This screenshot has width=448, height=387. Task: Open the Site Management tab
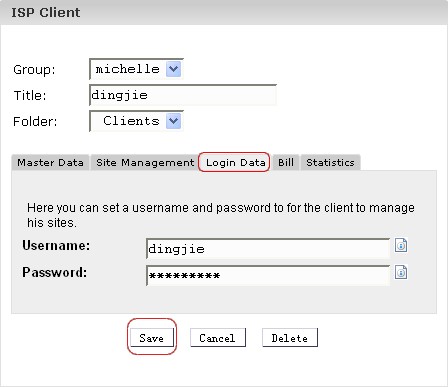coord(145,163)
